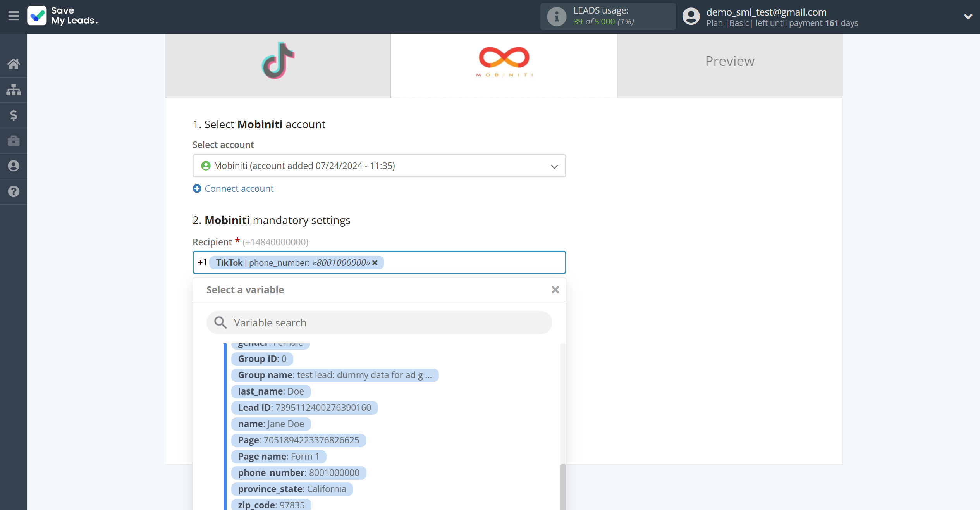
Task: Select the Group name variable
Action: point(335,375)
